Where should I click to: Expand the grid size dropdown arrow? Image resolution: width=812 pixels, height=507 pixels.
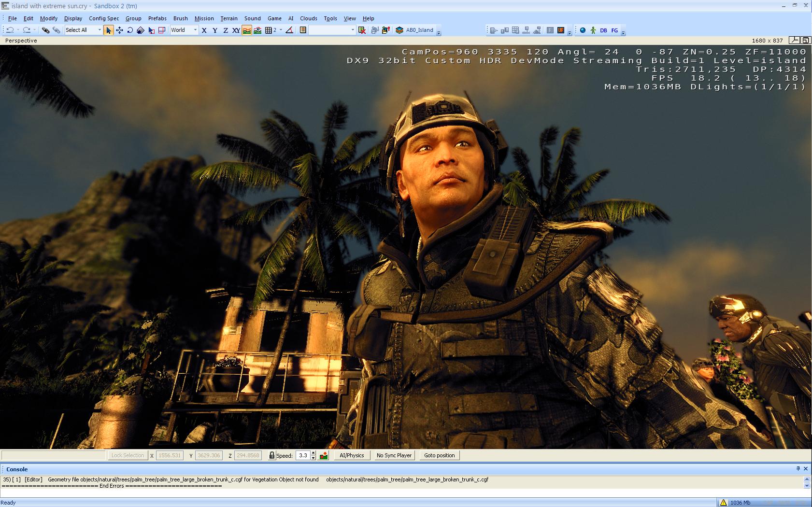281,30
